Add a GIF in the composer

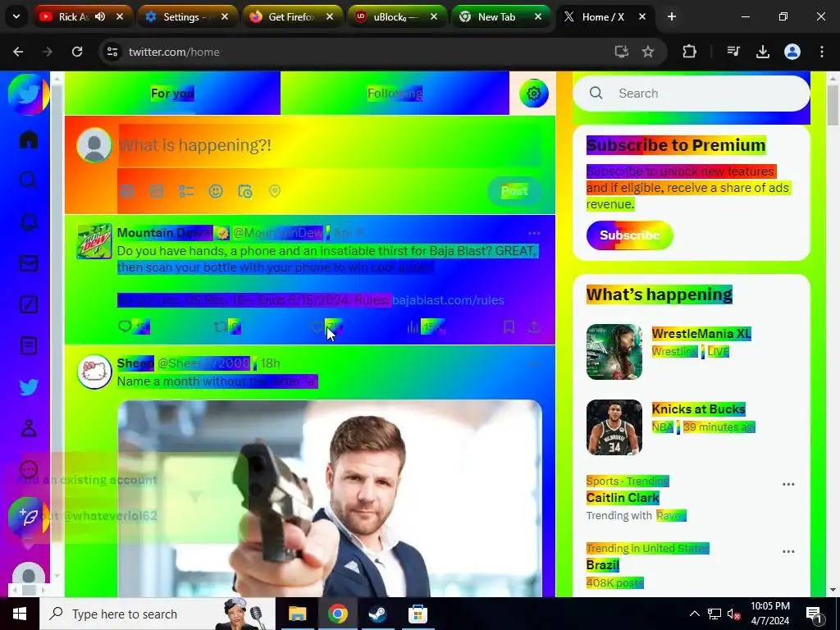point(157,191)
